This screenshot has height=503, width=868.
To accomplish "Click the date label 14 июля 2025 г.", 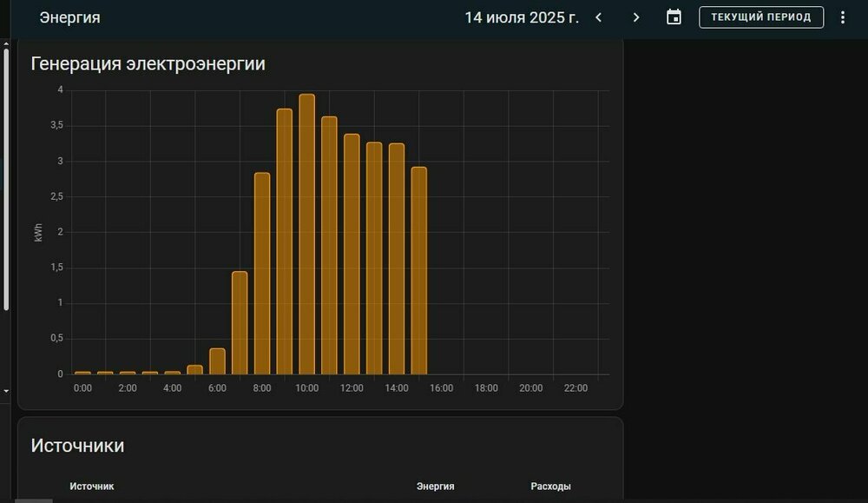I will pyautogui.click(x=521, y=17).
